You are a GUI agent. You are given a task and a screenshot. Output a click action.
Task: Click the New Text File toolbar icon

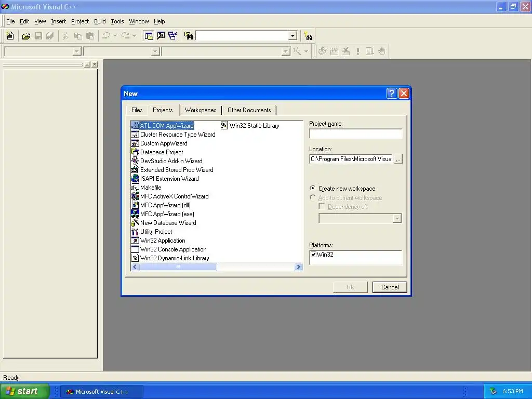pos(10,36)
